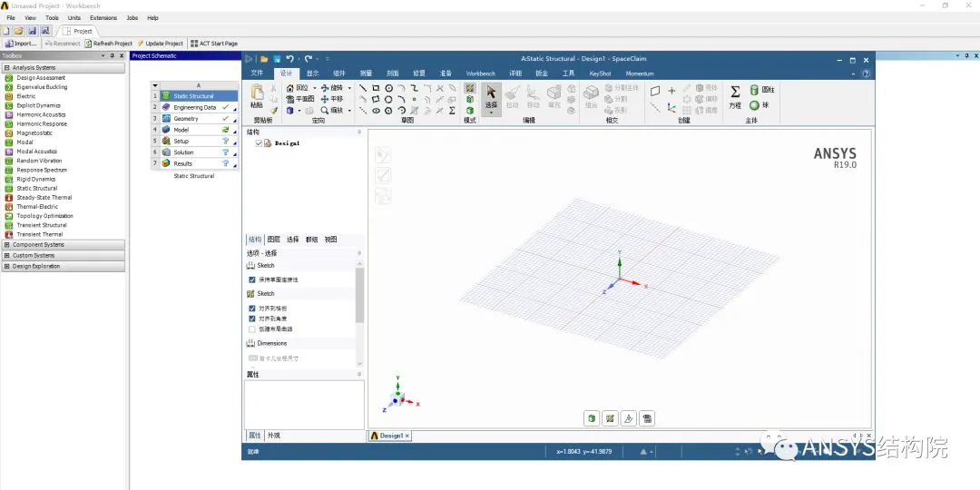Click the Open folder icon in SpaceClaim
The image size is (980, 490).
[x=264, y=59]
